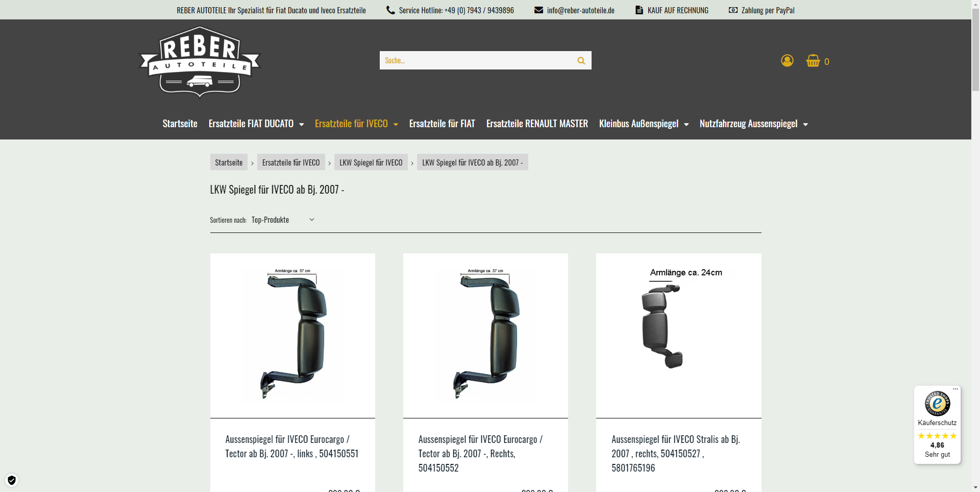Expand Ersatzteile für IVECO menu arrow
The width and height of the screenshot is (980, 492).
tap(396, 125)
